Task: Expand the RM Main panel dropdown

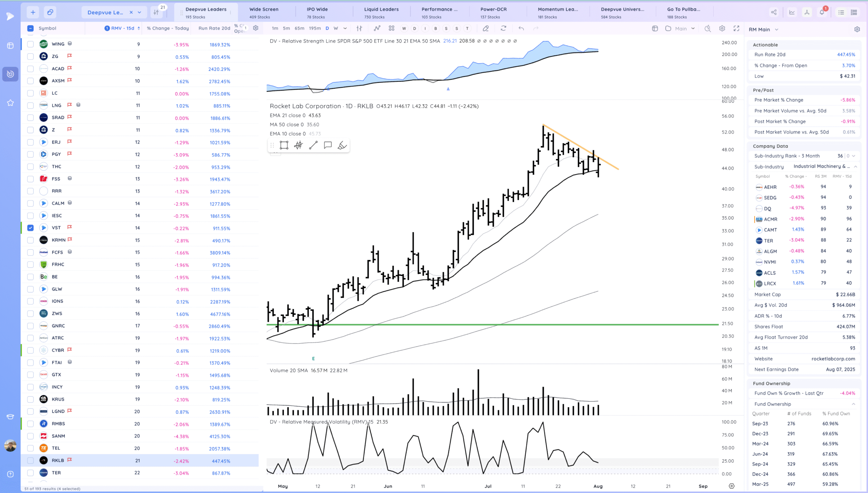Action: tap(776, 29)
